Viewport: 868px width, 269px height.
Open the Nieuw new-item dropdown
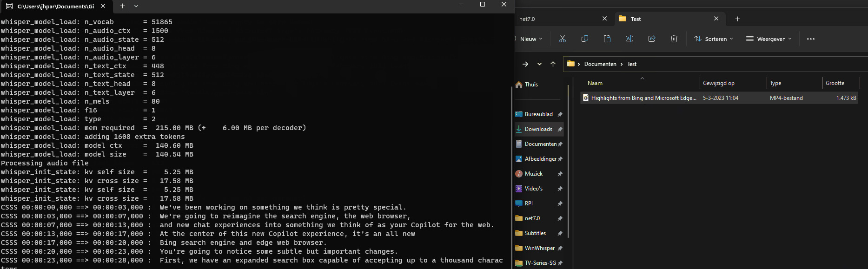530,39
